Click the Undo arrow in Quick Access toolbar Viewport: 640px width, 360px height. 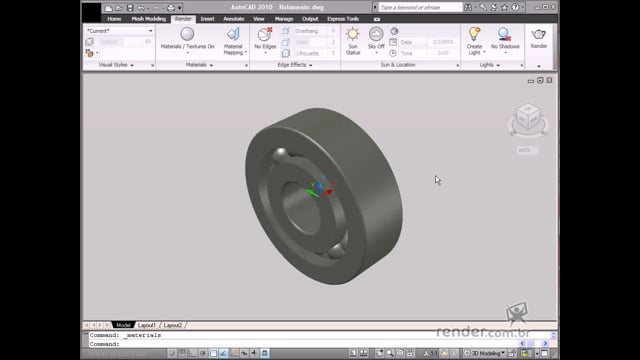point(141,8)
